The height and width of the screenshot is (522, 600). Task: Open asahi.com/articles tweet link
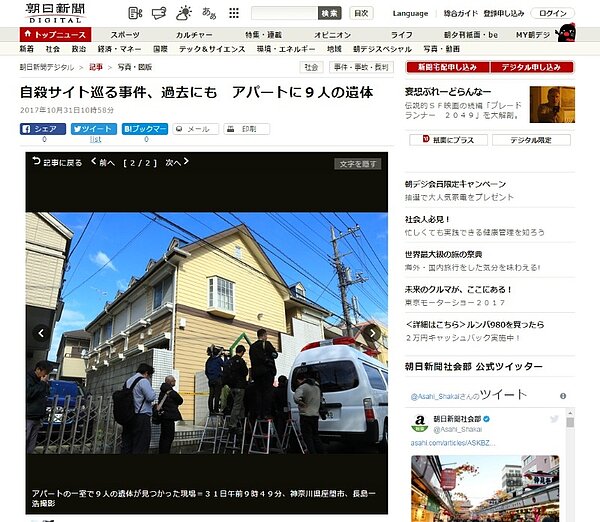pyautogui.click(x=453, y=443)
